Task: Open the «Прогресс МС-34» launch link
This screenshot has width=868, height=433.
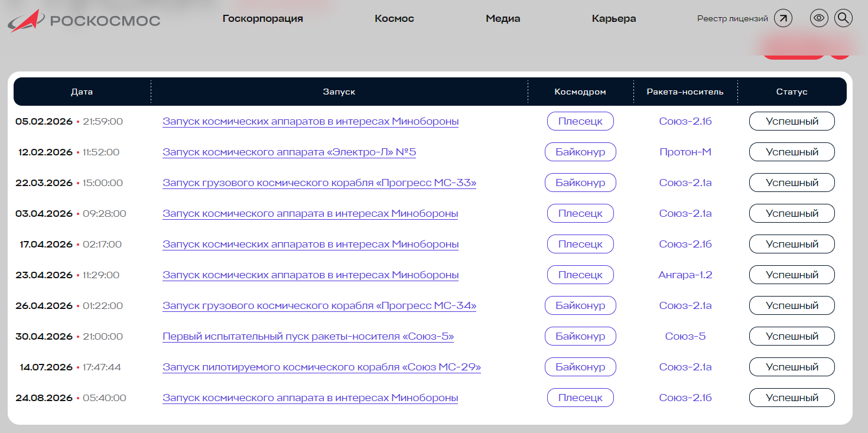Action: (320, 306)
